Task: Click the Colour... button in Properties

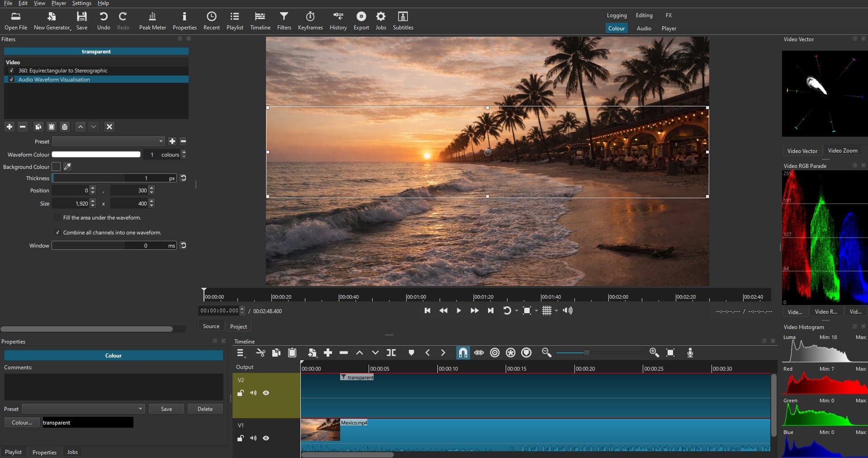Action: [x=22, y=422]
